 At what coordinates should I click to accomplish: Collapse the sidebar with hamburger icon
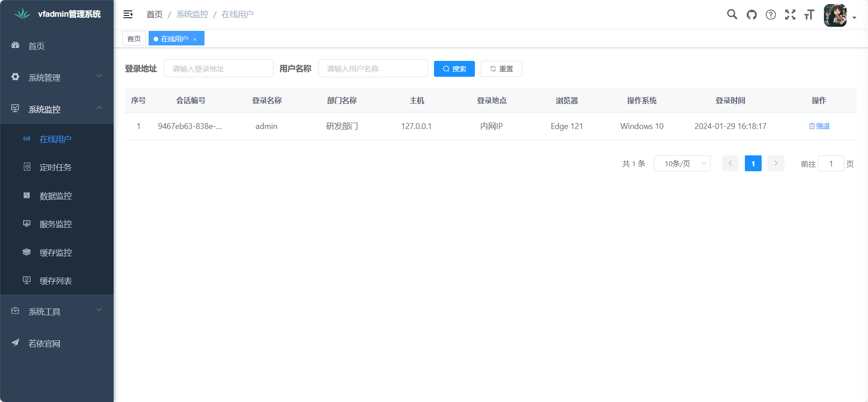coord(128,15)
